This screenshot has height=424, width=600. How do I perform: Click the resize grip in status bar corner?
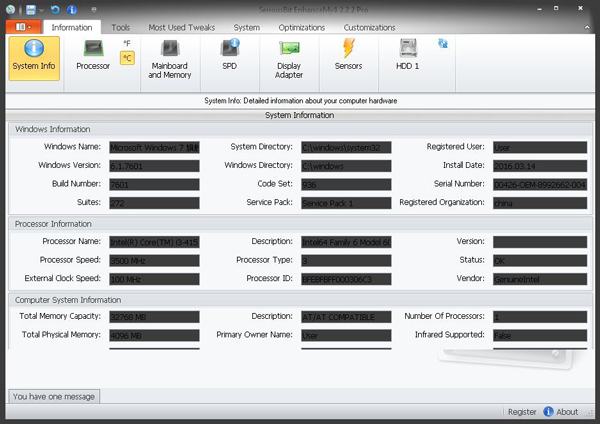(x=590, y=414)
